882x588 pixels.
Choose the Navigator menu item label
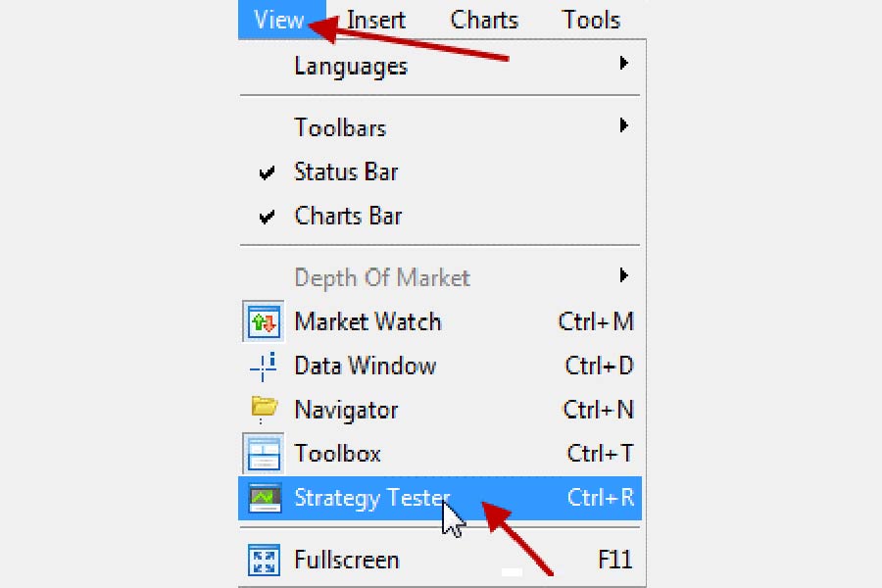346,410
